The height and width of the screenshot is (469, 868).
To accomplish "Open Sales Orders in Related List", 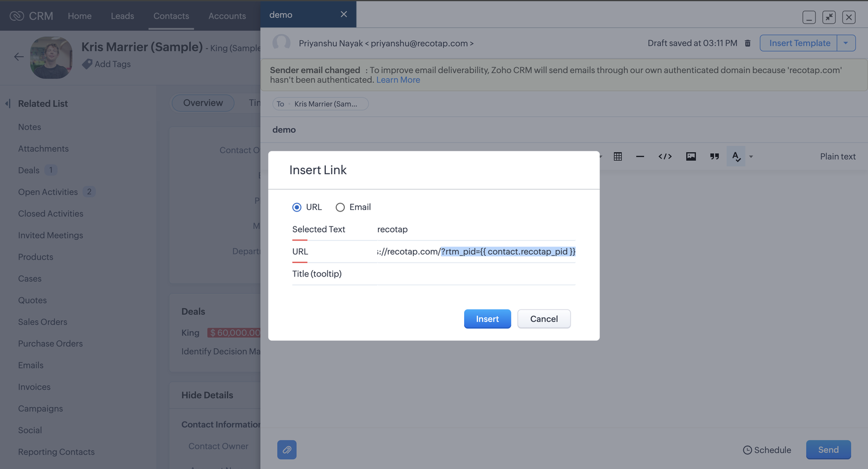I will coord(43,322).
